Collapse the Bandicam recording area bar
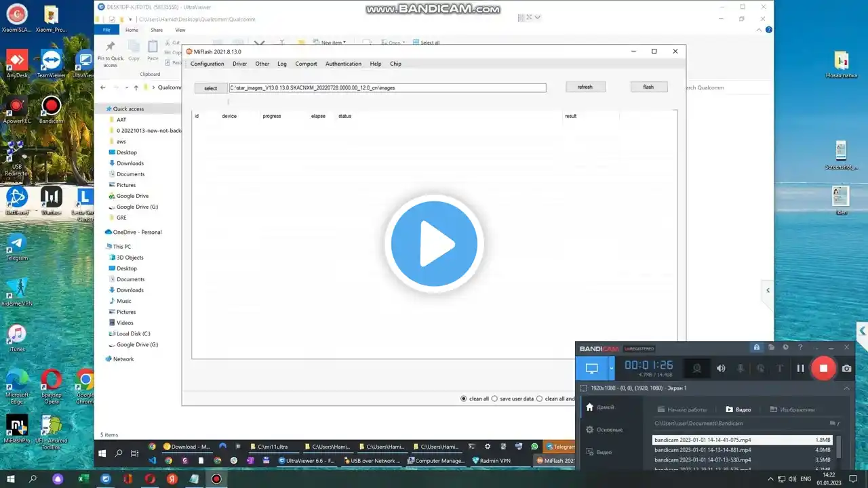Viewport: 868px width, 488px height. click(x=846, y=388)
